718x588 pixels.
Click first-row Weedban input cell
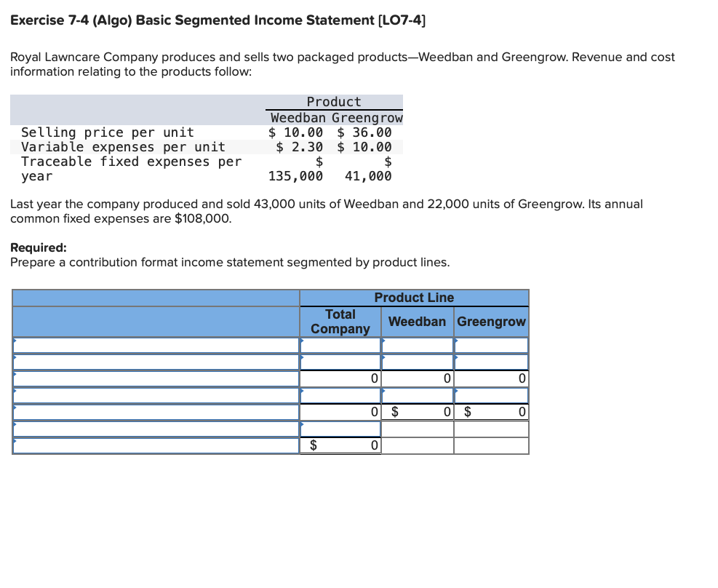[417, 345]
